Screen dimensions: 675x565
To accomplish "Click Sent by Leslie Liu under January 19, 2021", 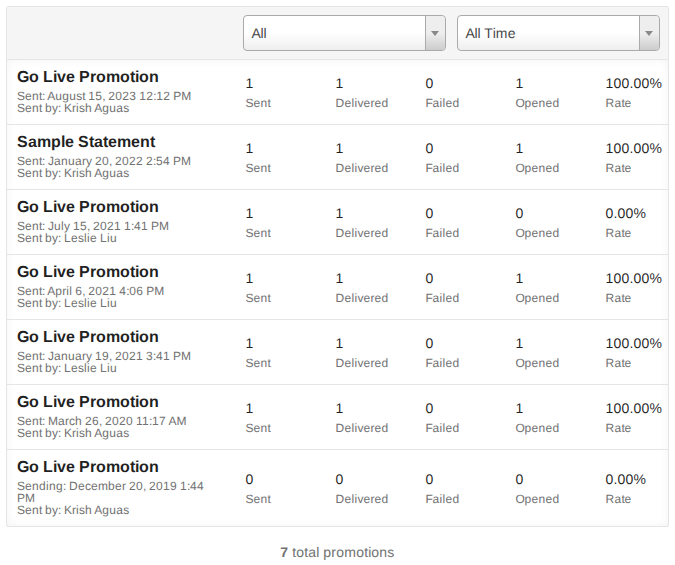I will pyautogui.click(x=67, y=368).
